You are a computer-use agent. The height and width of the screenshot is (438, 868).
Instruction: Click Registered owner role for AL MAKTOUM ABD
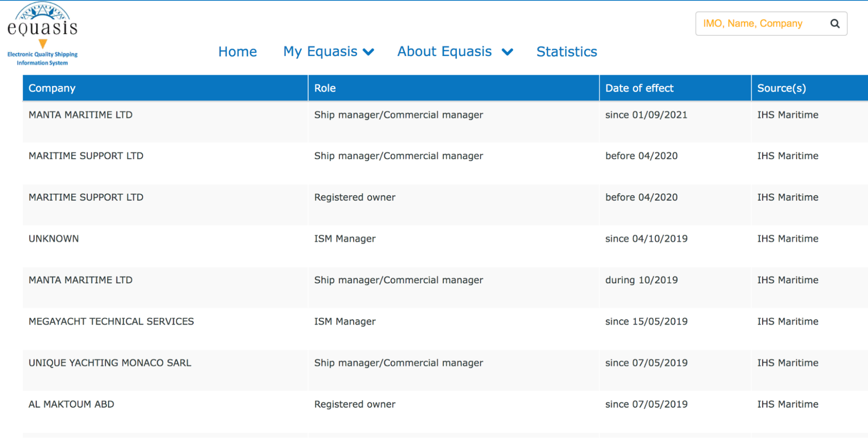tap(355, 404)
